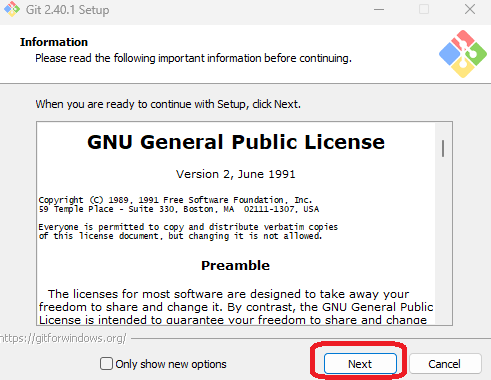The height and width of the screenshot is (380, 491).
Task: Click the Git 2.40.1 Setup title text
Action: (68, 10)
